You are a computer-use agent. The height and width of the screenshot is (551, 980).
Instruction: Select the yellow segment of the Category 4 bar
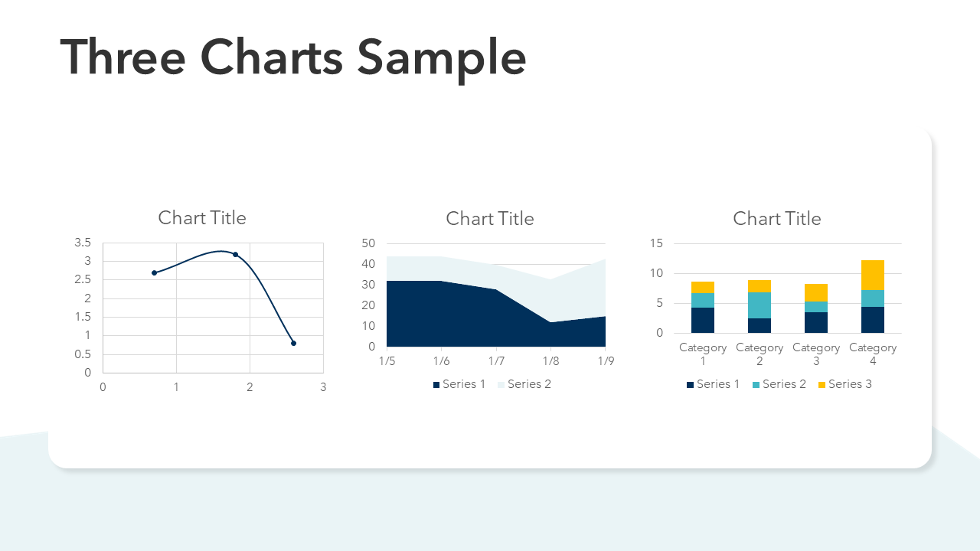(873, 275)
